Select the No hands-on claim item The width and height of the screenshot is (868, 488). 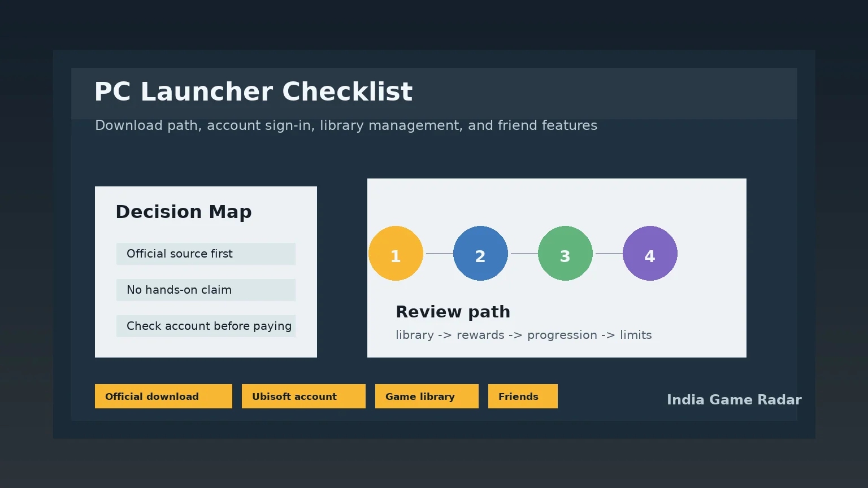(206, 290)
